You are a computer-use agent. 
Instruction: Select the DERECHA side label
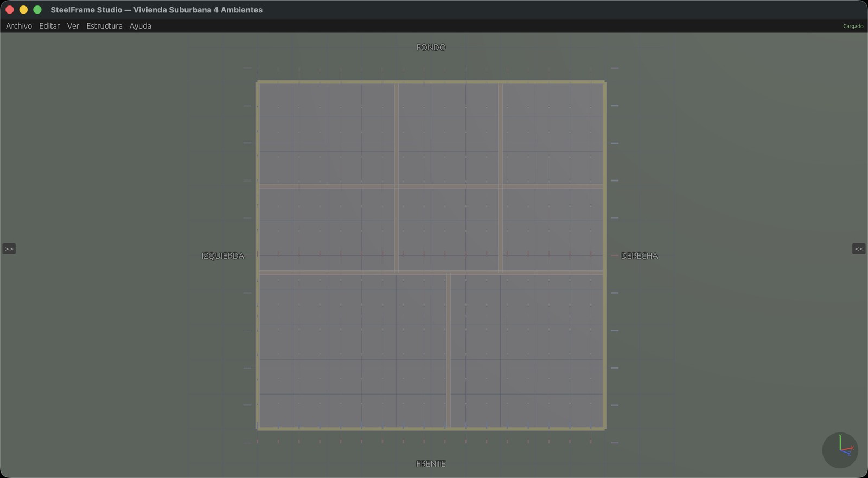pos(639,256)
